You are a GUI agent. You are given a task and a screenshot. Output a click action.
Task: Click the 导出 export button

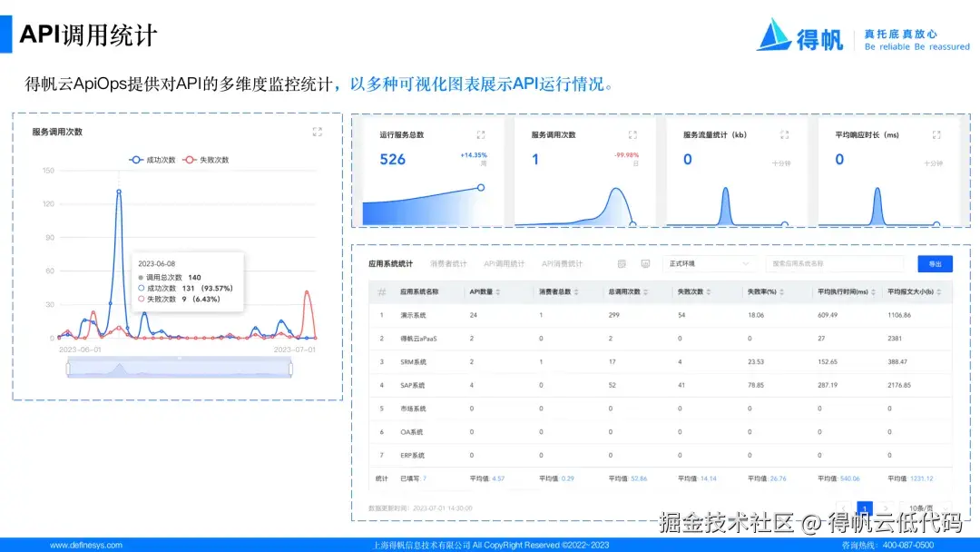click(x=934, y=263)
